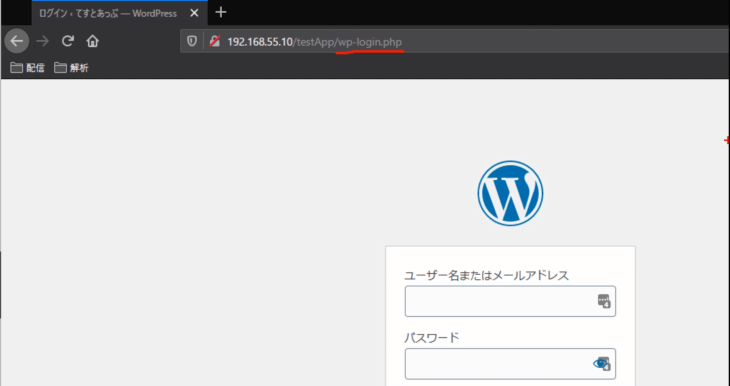The image size is (730, 386).
Task: Reload the WordPress login page
Action: 68,41
